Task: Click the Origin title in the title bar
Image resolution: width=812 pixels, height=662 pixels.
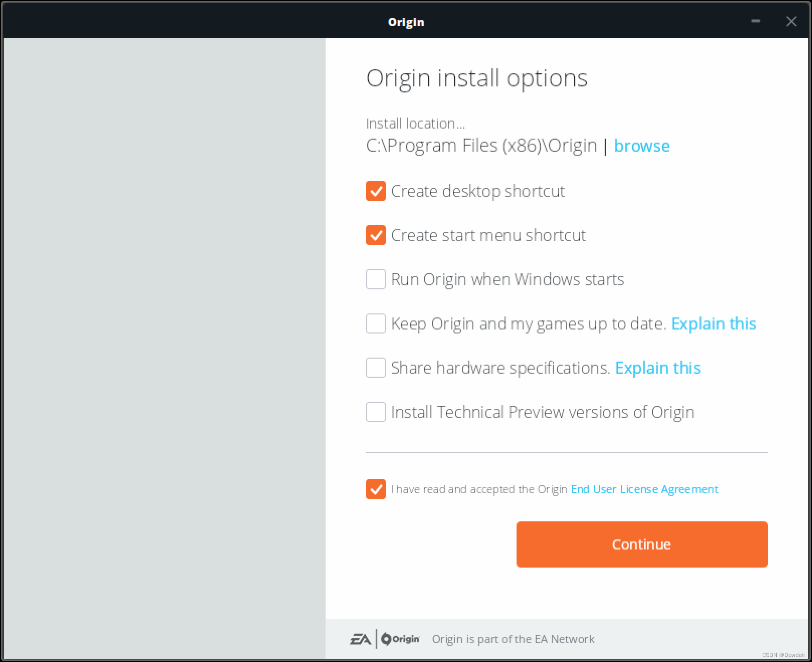Action: click(x=406, y=22)
